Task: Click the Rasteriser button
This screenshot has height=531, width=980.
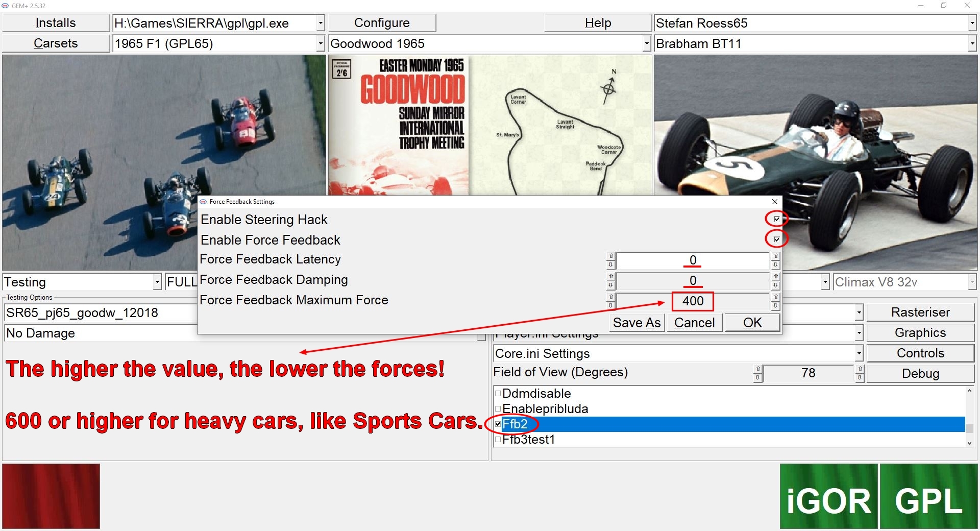Action: (x=920, y=312)
